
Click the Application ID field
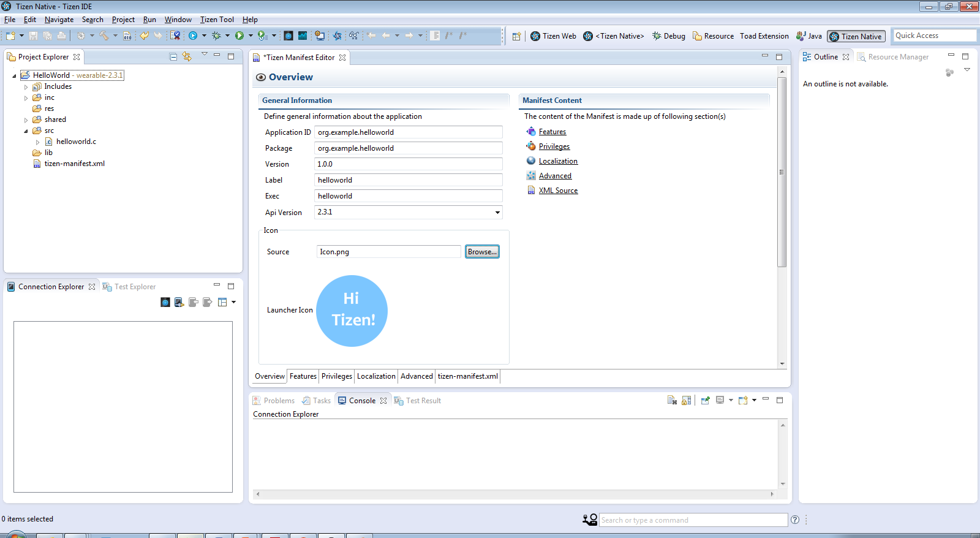[409, 132]
